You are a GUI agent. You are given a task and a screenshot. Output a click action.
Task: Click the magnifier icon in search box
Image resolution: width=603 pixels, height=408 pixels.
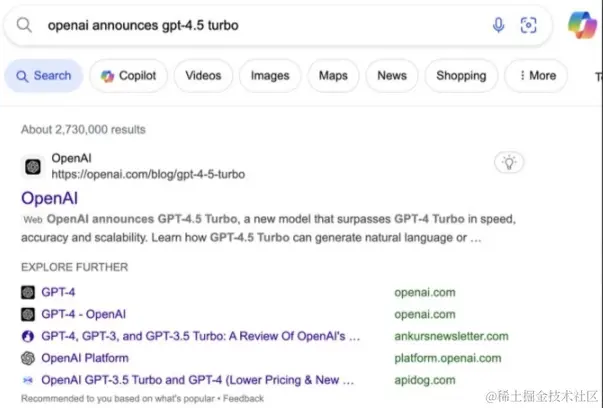[24, 25]
